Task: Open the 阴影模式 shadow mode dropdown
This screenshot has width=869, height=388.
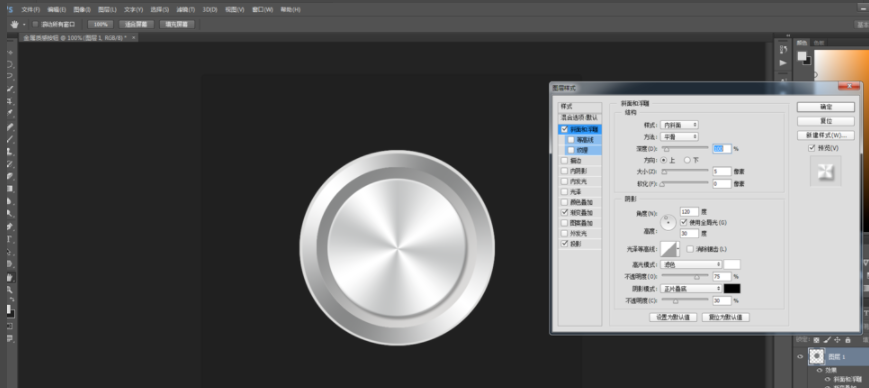Action: pyautogui.click(x=692, y=288)
